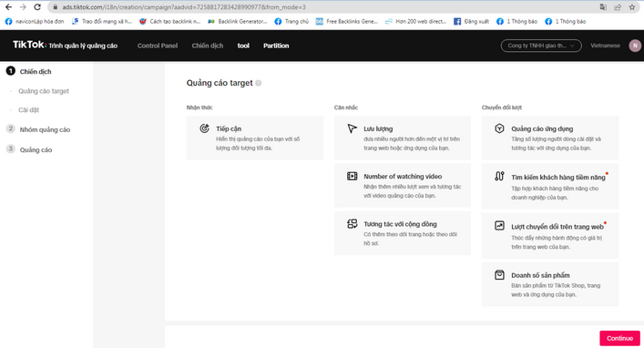Viewport: 644px width, 348px height.
Task: Expand the Công ty TNHH account dropdown
Action: 541,46
